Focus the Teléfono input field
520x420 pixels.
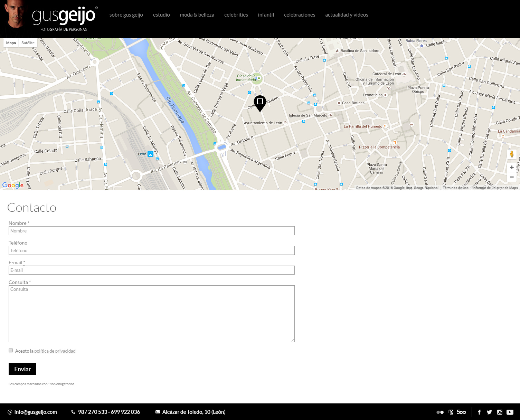(x=152, y=250)
